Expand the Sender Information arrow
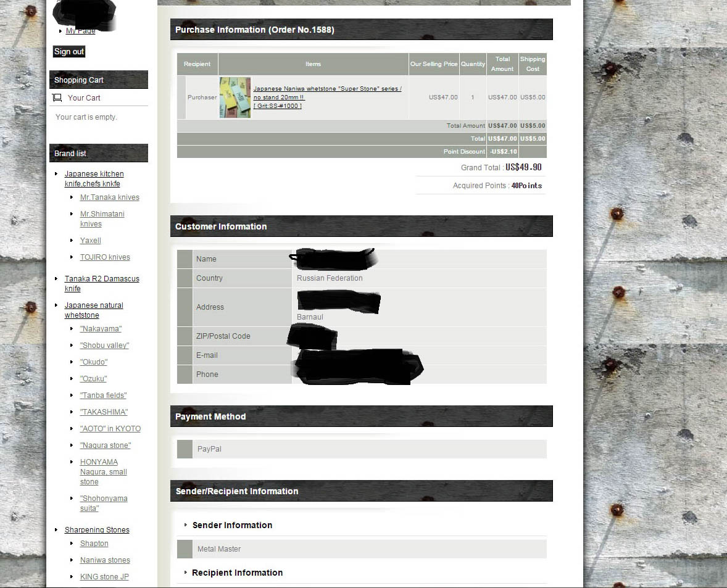The height and width of the screenshot is (588, 727). tap(186, 525)
